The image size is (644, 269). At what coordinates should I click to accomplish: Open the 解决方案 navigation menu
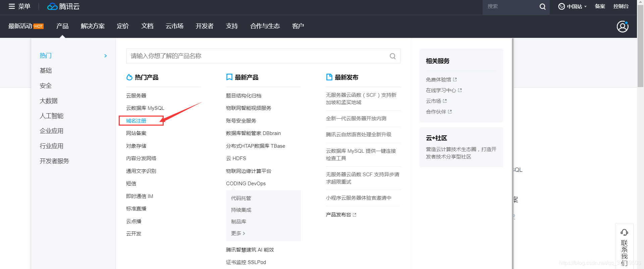click(x=93, y=26)
